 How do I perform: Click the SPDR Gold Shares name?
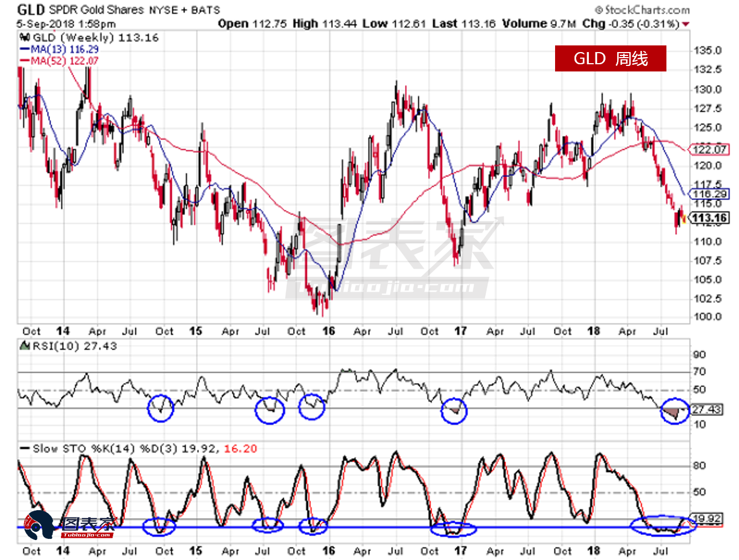[96, 10]
